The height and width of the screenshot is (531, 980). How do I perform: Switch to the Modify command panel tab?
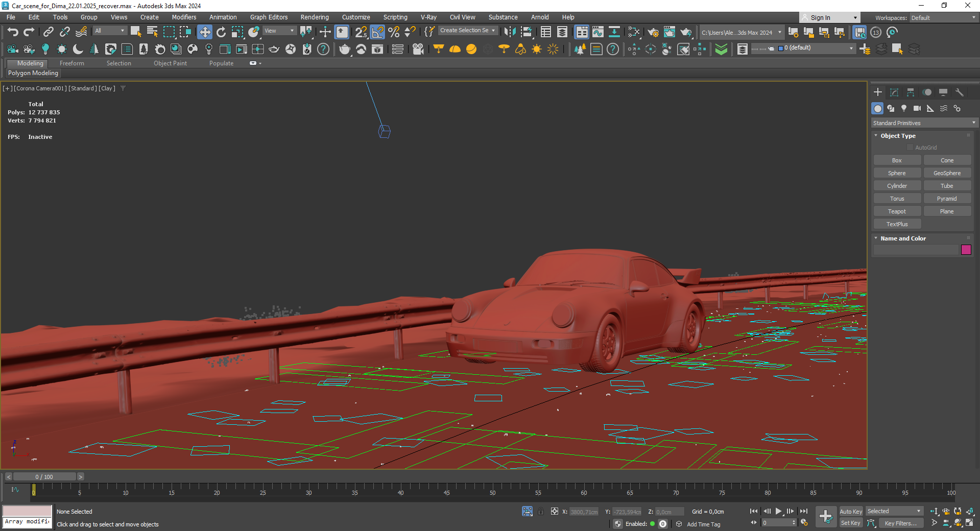tap(894, 92)
